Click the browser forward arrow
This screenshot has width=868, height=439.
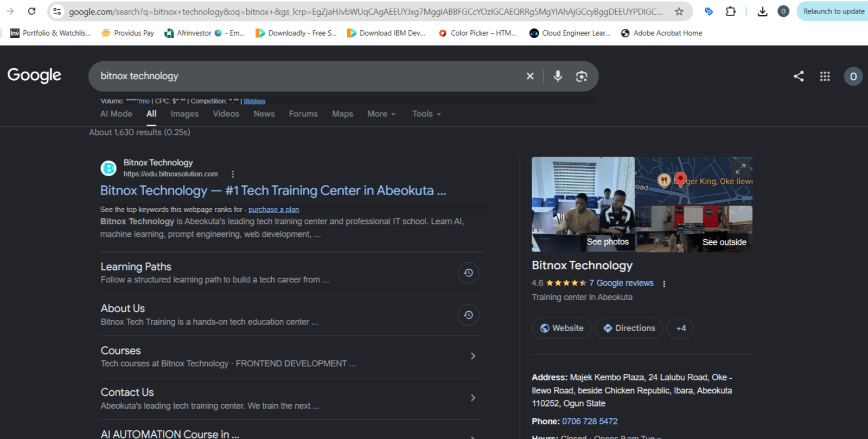tap(10, 11)
